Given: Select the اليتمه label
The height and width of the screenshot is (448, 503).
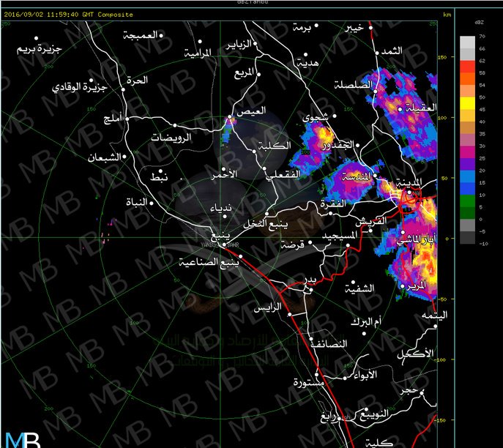Looking at the screenshot, I should tap(434, 315).
